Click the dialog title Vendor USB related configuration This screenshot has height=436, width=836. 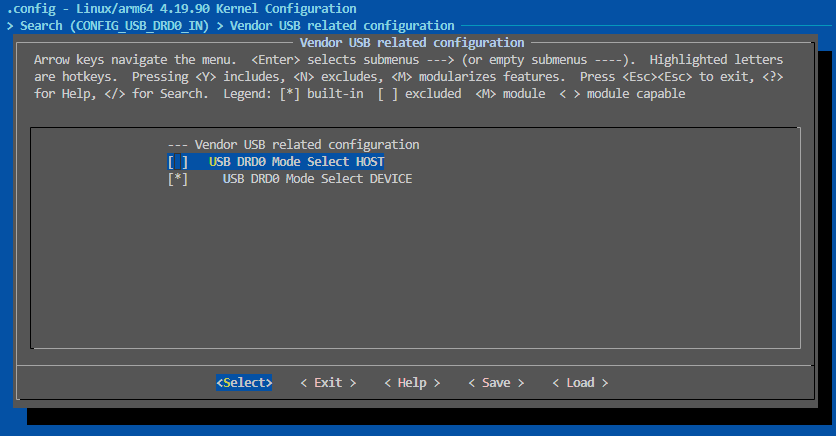point(412,43)
